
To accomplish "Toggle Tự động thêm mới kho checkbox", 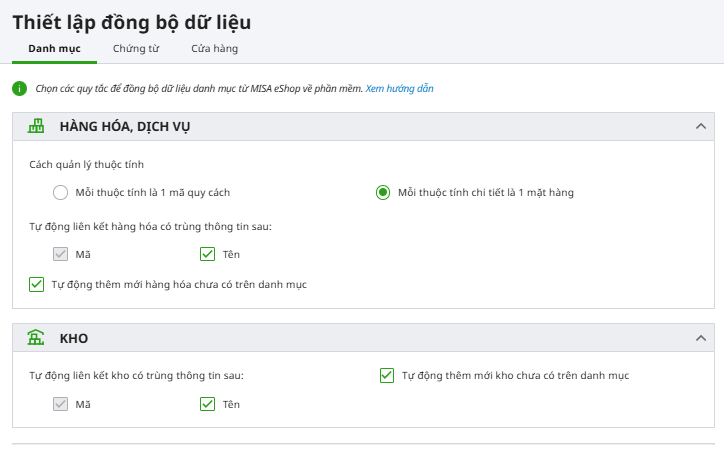I will [x=387, y=375].
